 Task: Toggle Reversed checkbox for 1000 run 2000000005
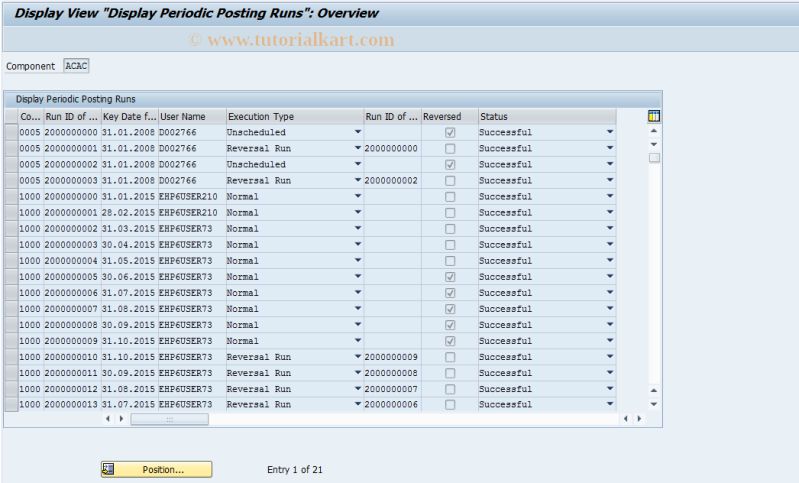(450, 277)
